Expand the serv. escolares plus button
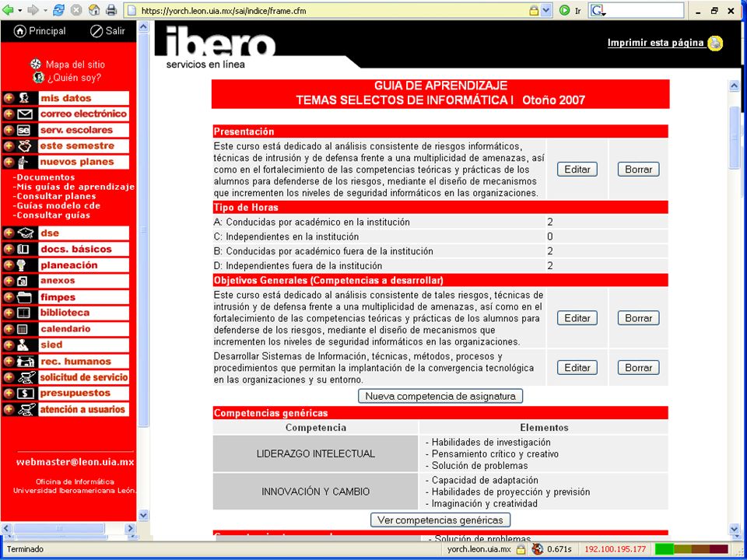This screenshot has height=560, width=747. pos(9,130)
